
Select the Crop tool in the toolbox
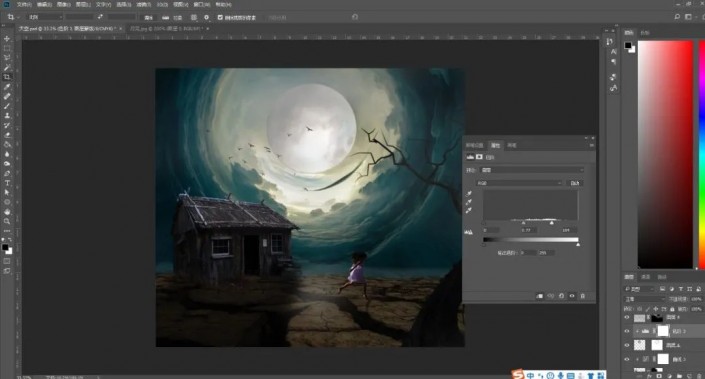pos(7,77)
